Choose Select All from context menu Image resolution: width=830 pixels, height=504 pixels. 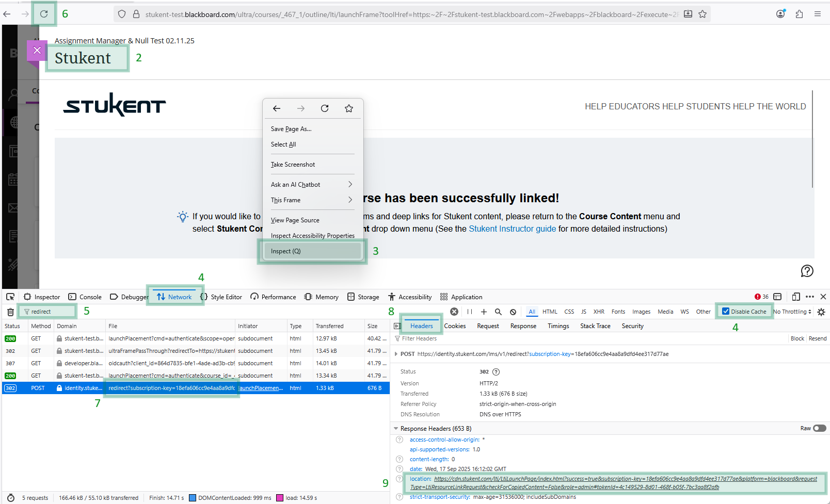coord(312,144)
